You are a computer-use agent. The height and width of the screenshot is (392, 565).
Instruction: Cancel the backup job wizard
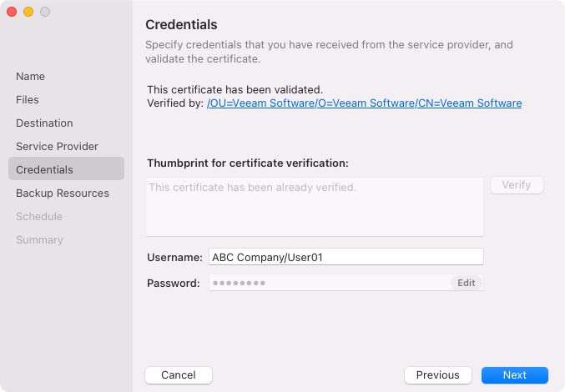point(179,375)
